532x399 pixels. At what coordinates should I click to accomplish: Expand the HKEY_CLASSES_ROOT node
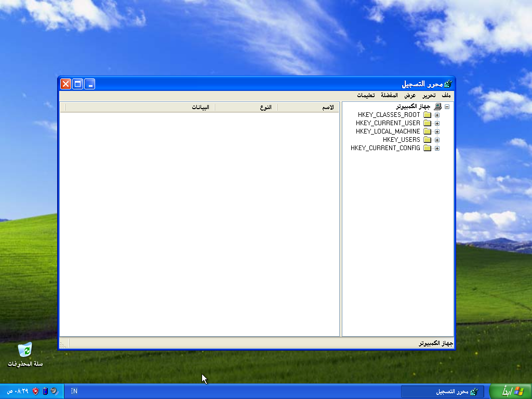click(437, 115)
